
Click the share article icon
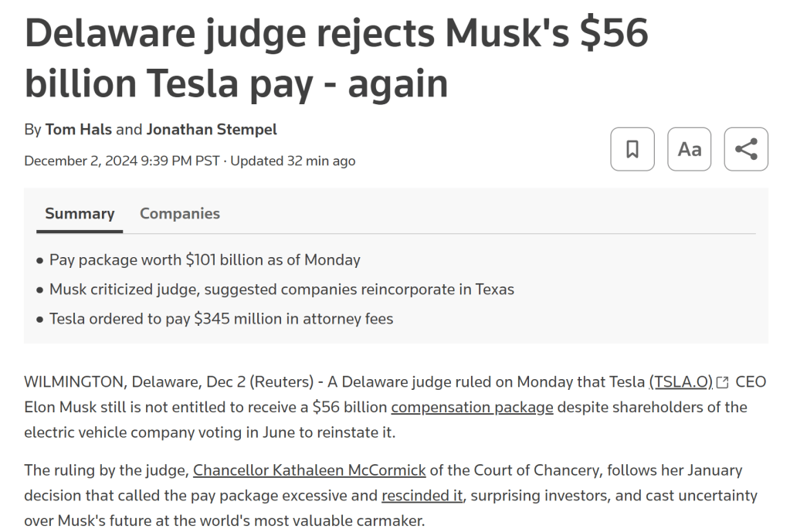click(x=746, y=149)
